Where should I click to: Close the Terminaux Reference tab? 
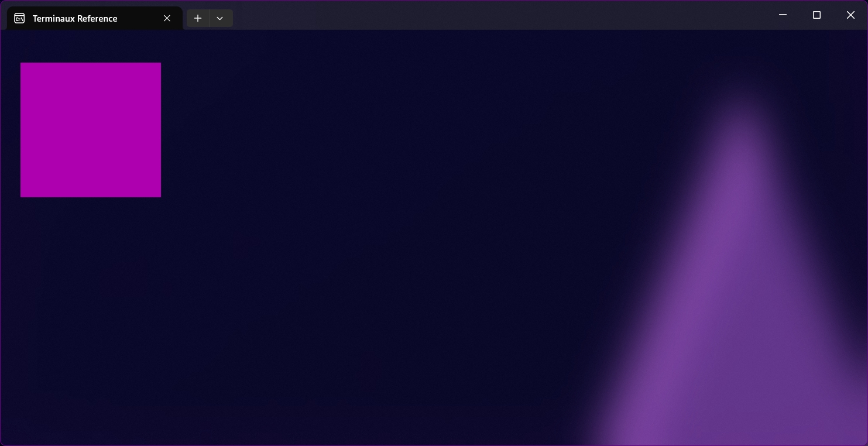(167, 18)
